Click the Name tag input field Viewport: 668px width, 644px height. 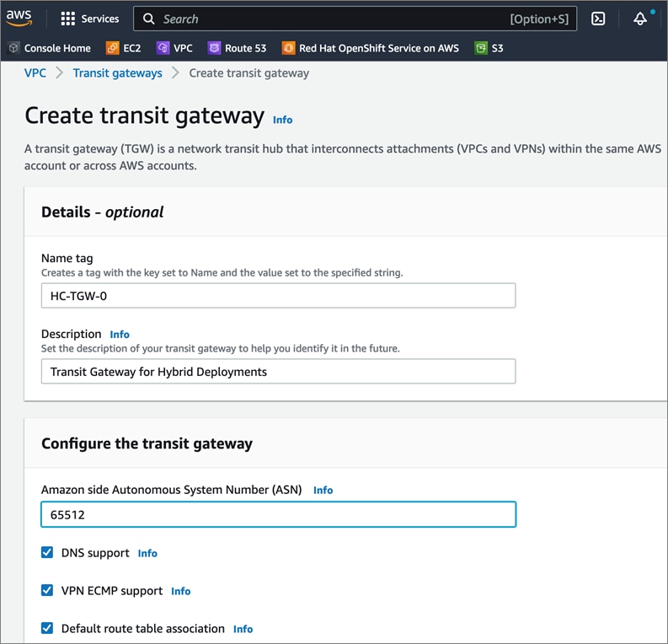pos(278,295)
